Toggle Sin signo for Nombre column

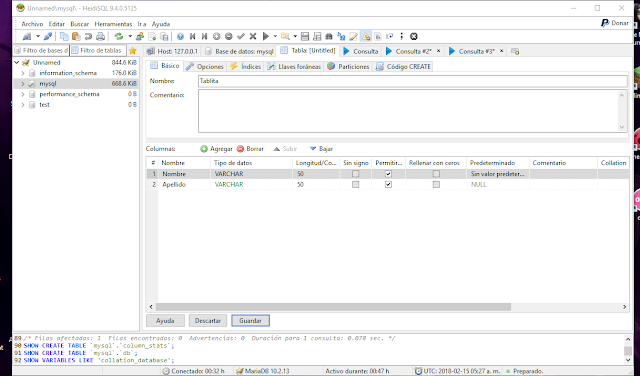(x=356, y=174)
